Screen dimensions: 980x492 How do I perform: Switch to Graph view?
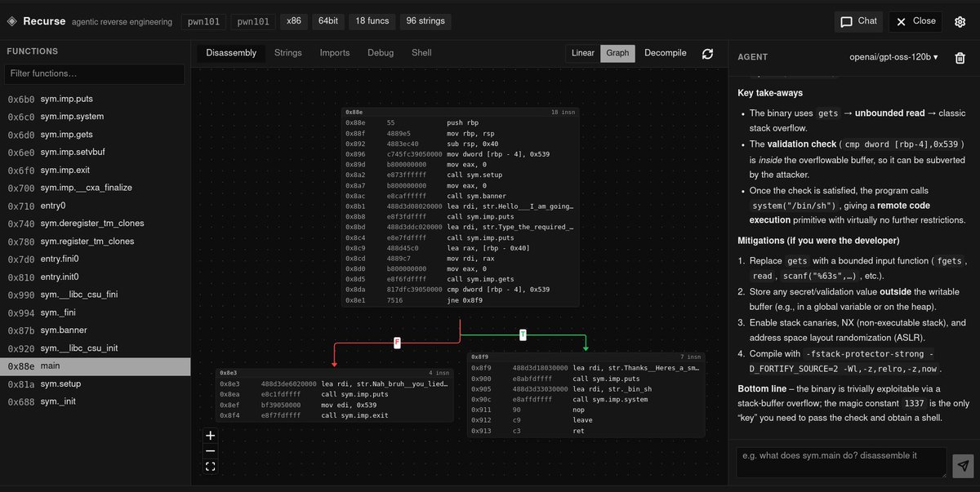(618, 53)
